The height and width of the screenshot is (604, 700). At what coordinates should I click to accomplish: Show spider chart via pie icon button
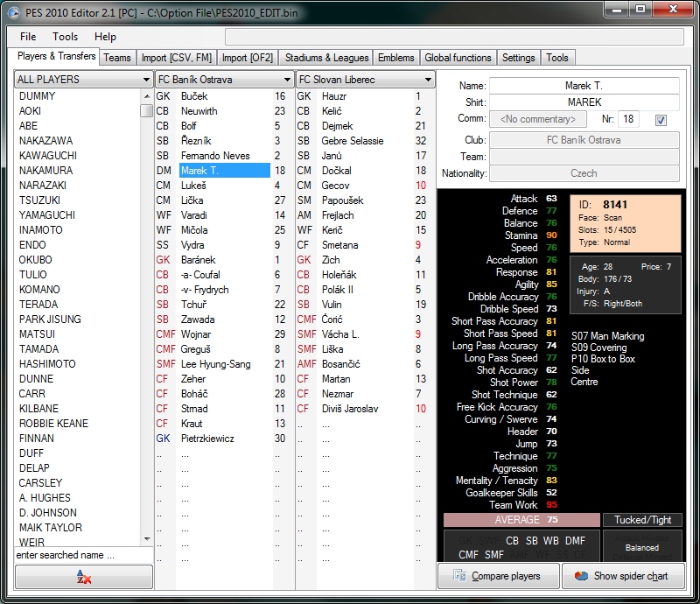click(622, 576)
